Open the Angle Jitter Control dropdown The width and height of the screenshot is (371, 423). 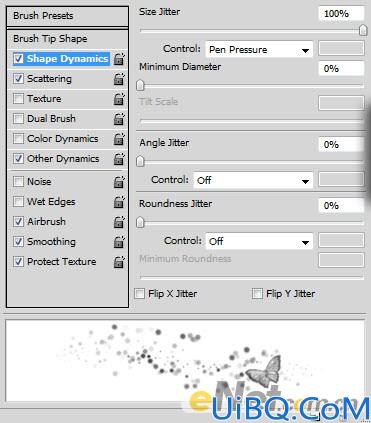(253, 180)
